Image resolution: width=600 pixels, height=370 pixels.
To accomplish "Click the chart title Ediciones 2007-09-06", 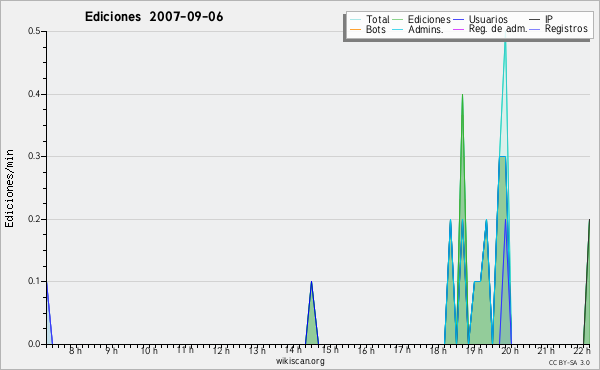I will pyautogui.click(x=154, y=16).
